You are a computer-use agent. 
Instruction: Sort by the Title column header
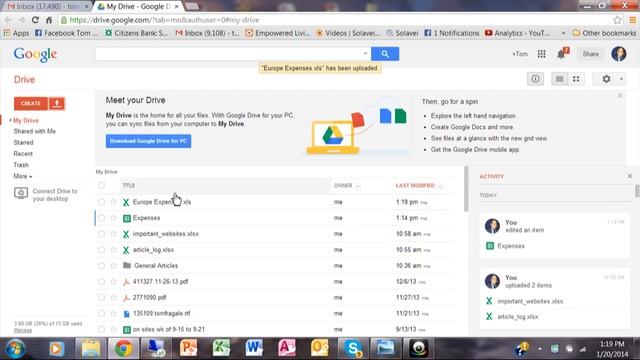click(x=129, y=185)
